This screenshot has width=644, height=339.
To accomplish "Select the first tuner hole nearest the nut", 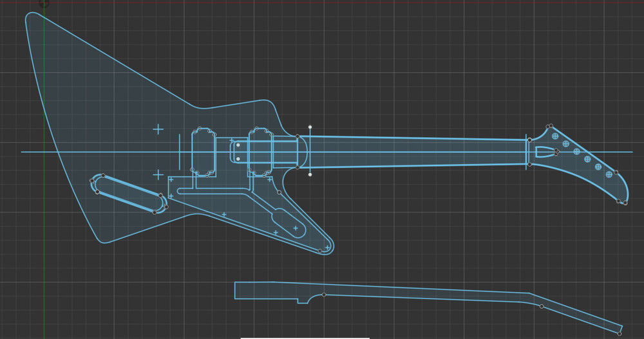I will [556, 136].
